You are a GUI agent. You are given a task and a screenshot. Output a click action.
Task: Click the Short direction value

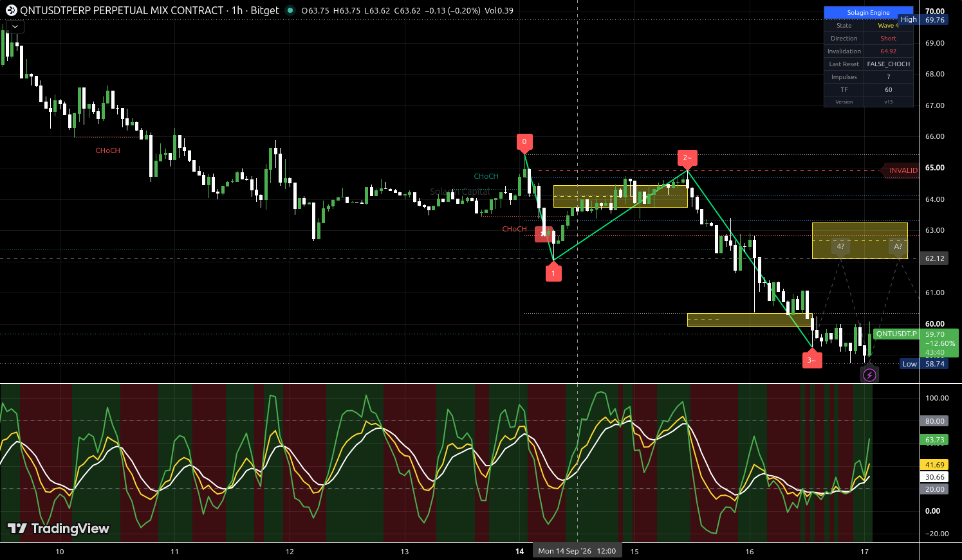point(888,39)
